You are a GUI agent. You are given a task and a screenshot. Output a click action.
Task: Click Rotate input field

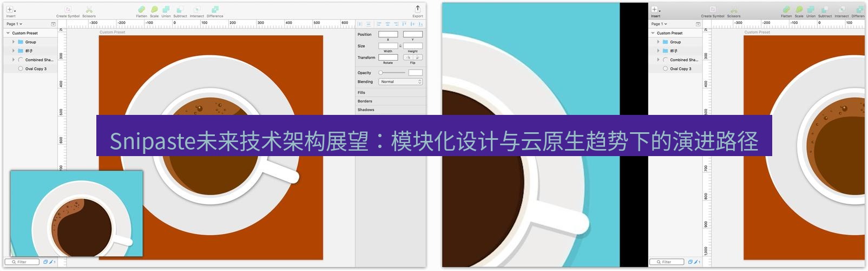pyautogui.click(x=388, y=57)
